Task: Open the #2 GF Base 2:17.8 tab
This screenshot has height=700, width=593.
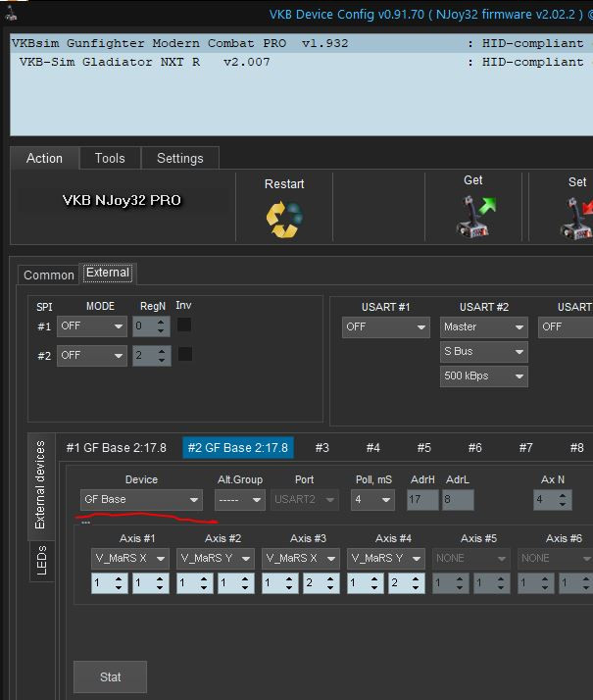Action: (238, 448)
